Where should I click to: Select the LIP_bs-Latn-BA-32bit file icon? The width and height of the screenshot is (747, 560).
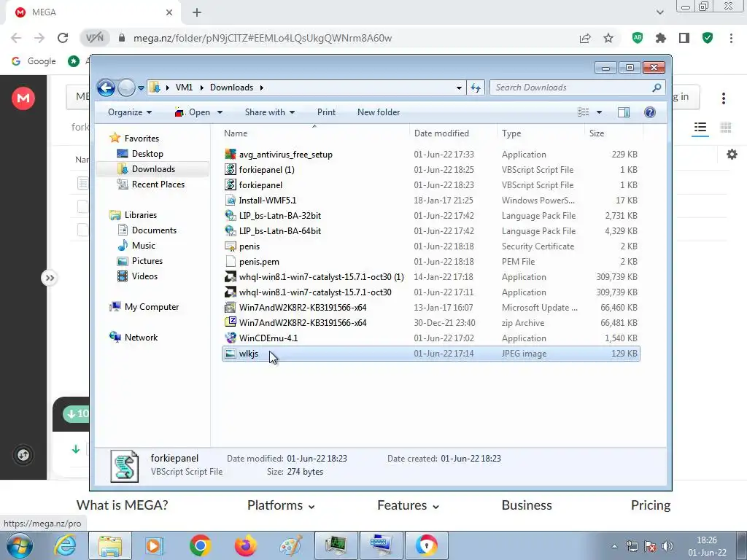pyautogui.click(x=231, y=216)
